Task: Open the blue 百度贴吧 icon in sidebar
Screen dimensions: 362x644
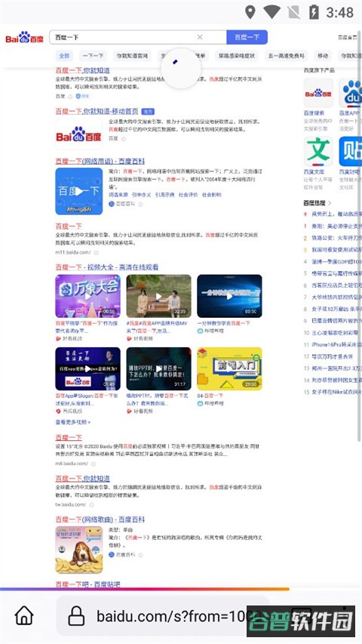Action: pyautogui.click(x=351, y=151)
